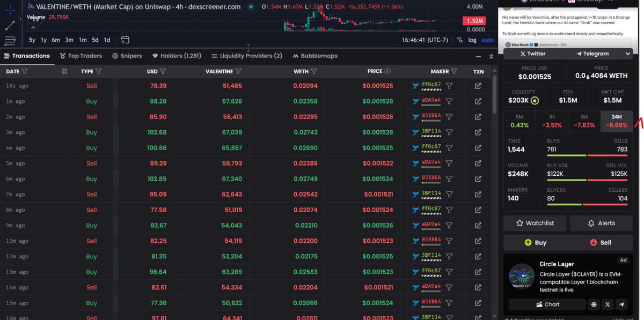
Task: Click the date picker calendar icon in DATE column
Action: pyautogui.click(x=64, y=71)
